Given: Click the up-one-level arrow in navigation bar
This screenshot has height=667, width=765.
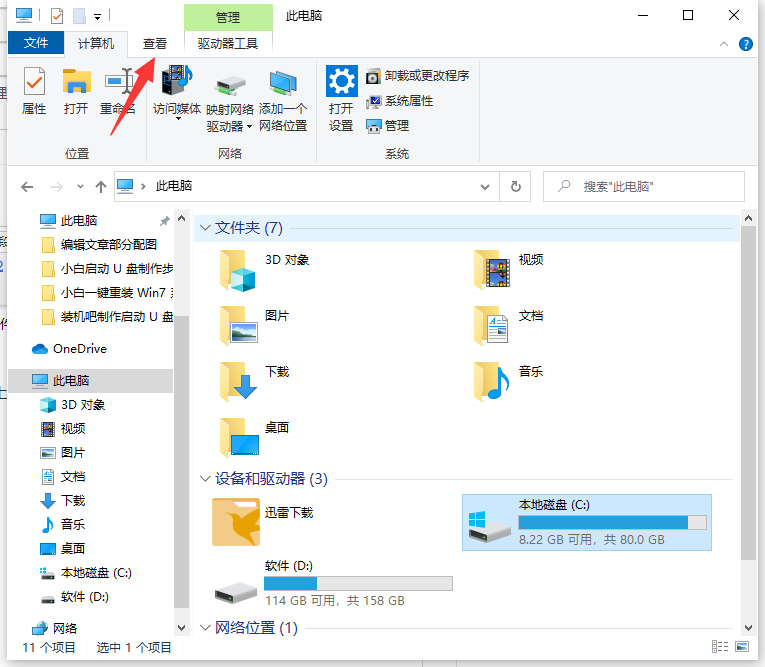Looking at the screenshot, I should click(x=100, y=187).
